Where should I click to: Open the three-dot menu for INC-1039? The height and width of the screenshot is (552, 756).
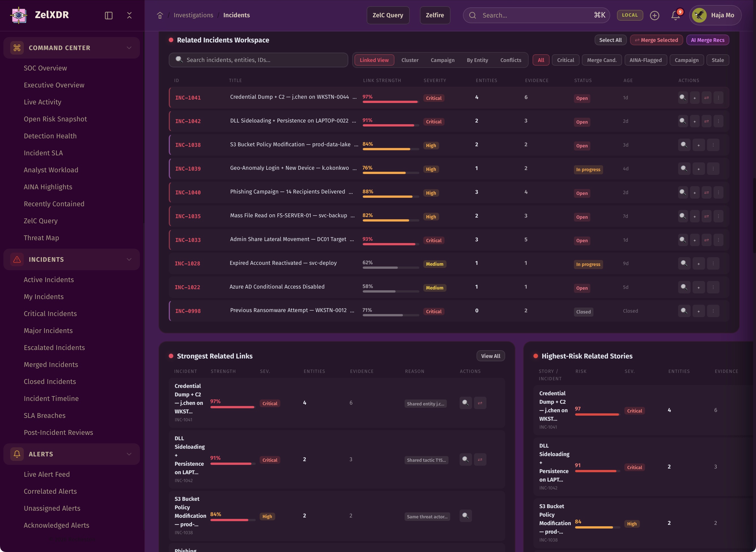click(713, 169)
